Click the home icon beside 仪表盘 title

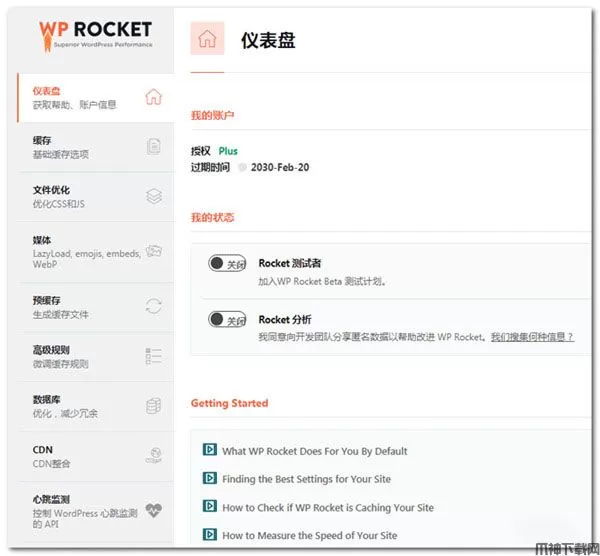[x=207, y=39]
